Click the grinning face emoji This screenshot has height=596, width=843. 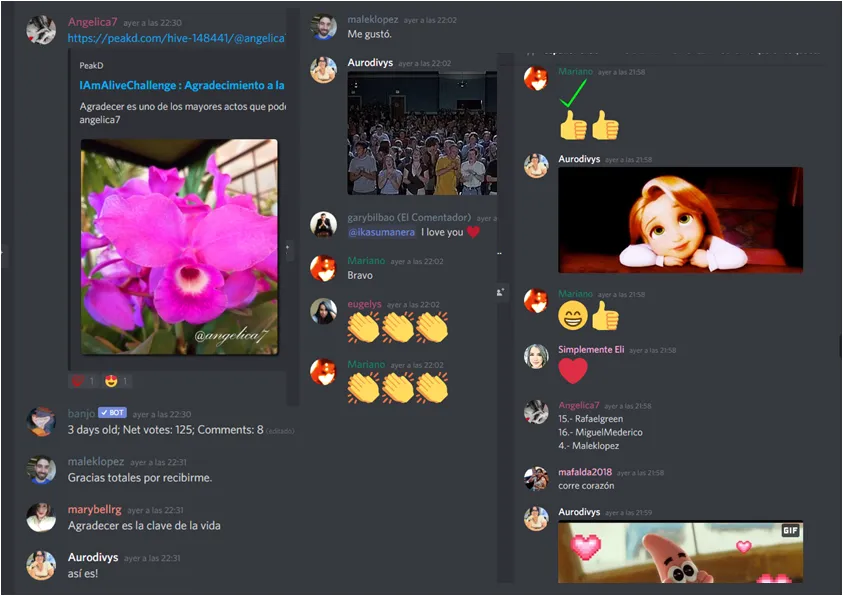tap(573, 315)
